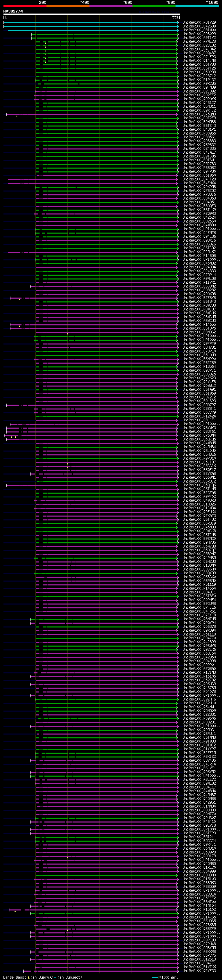Select the UniRef100_C4JRT4 label
Screen dimensions: 222x980
point(199,764)
